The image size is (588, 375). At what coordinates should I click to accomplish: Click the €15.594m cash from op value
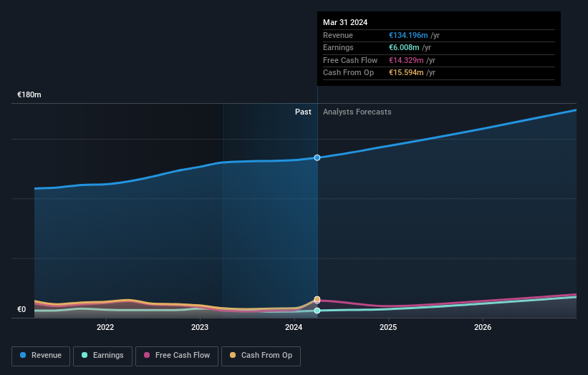click(x=406, y=73)
